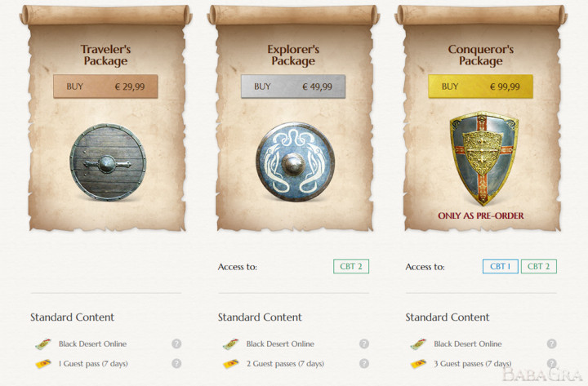
Task: Click Black Desert Online game icon in Conqueror's column
Action: pyautogui.click(x=418, y=344)
